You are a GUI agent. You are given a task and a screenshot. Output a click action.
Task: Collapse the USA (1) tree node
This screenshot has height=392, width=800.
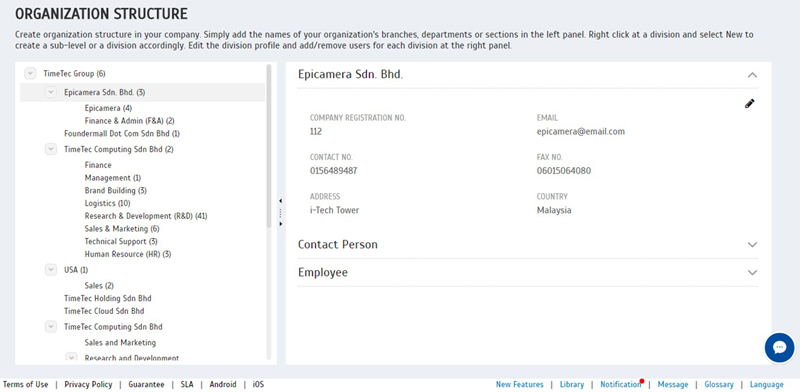[x=51, y=270]
